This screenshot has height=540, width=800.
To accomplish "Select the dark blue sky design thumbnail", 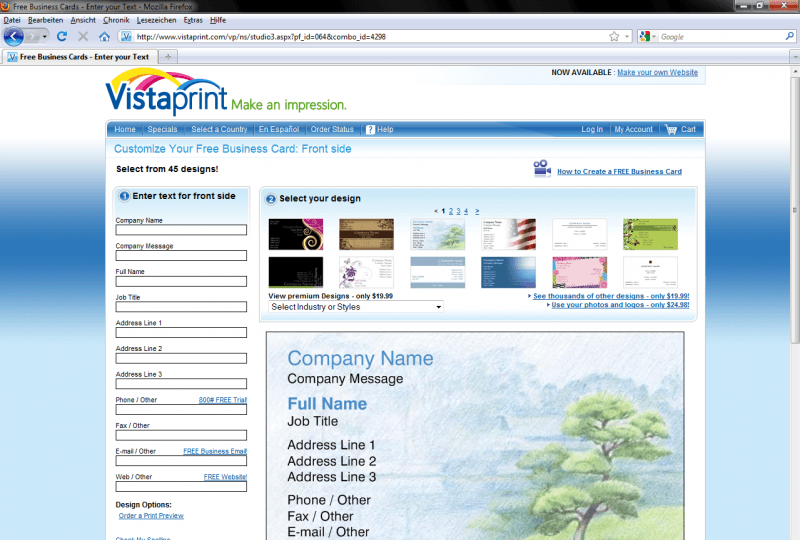I will pos(508,273).
